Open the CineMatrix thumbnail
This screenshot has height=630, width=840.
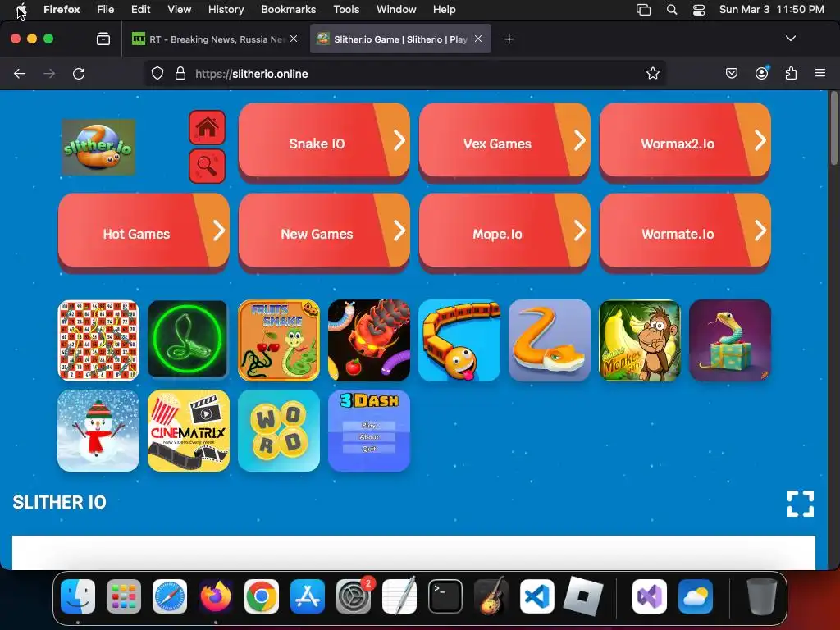pos(188,431)
